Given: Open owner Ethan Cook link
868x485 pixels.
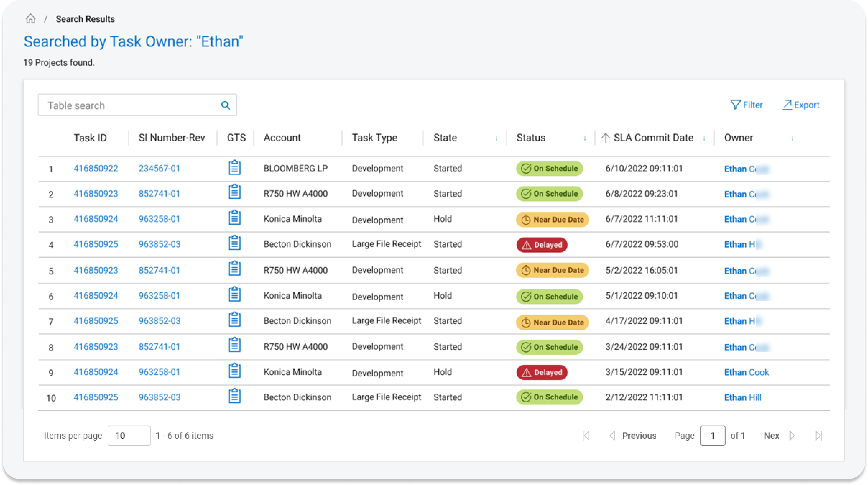Looking at the screenshot, I should 746,372.
